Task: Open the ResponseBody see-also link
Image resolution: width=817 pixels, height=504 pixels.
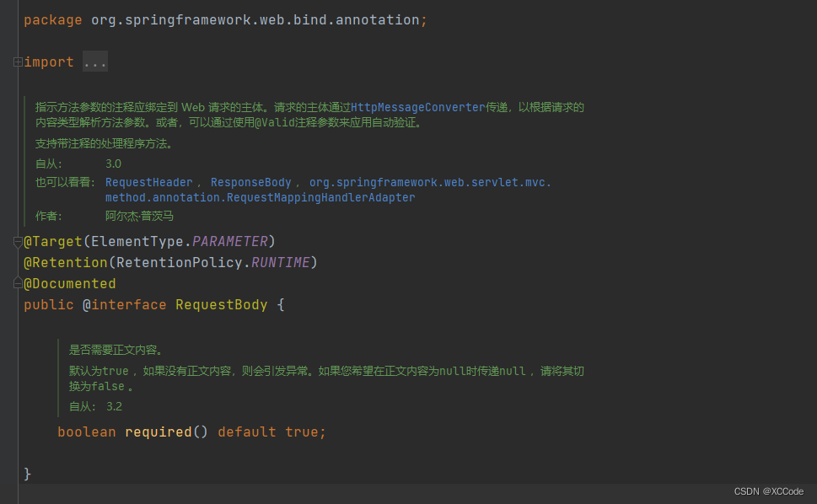Action: 250,183
